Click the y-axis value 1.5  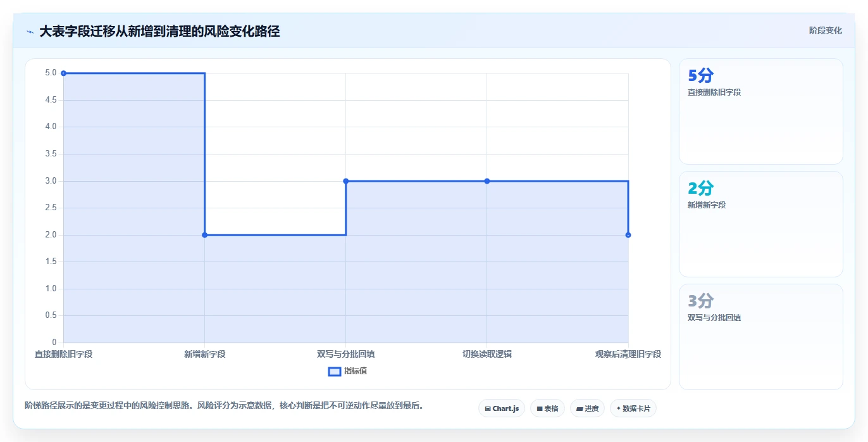point(51,262)
